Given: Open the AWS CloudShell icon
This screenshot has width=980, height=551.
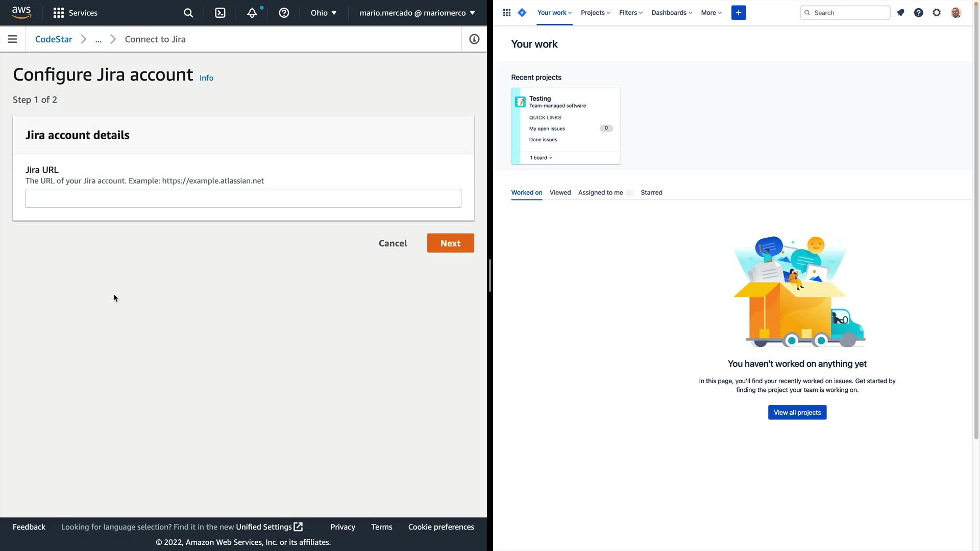Looking at the screenshot, I should 220,13.
